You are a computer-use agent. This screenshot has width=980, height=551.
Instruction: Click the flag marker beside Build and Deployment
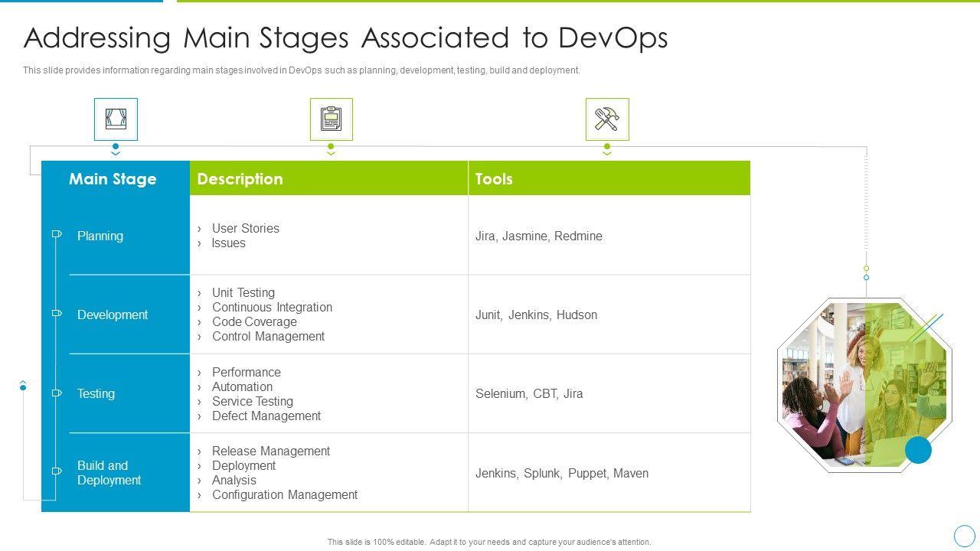pos(57,471)
